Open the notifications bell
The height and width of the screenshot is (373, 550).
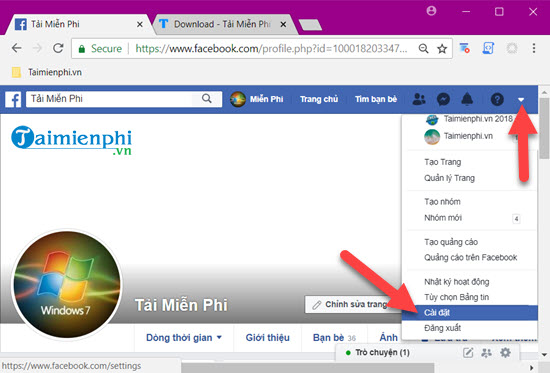467,99
